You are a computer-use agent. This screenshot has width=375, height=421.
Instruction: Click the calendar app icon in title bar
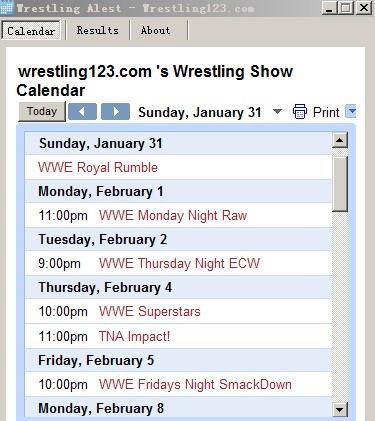pos(7,7)
